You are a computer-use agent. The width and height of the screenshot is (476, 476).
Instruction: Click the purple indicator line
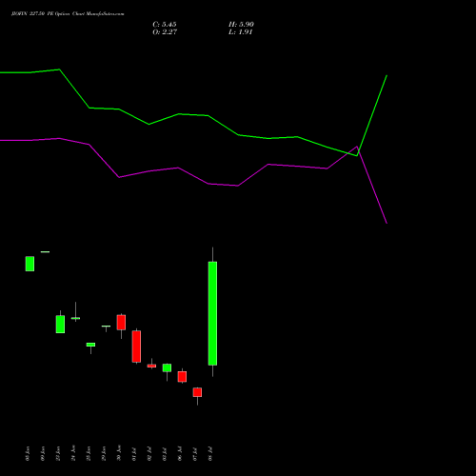point(208,184)
